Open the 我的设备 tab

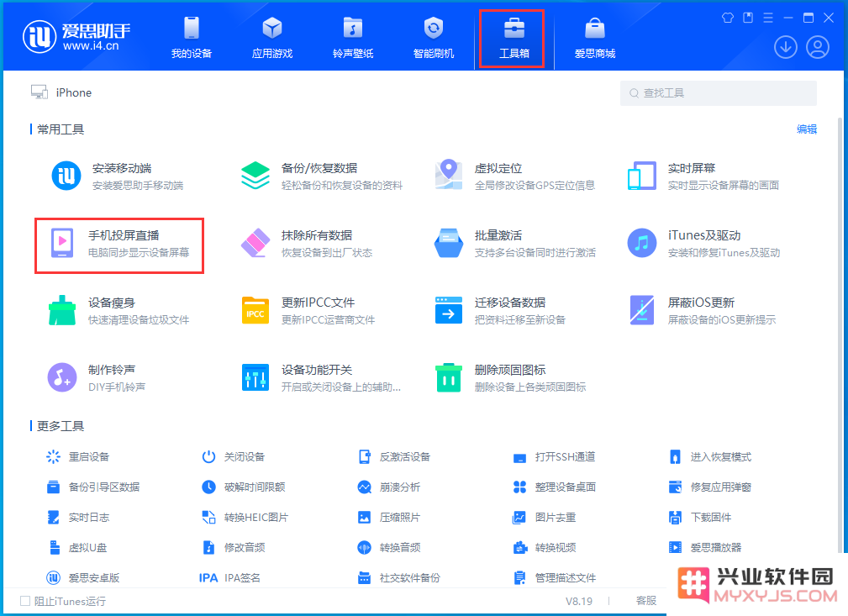click(192, 37)
